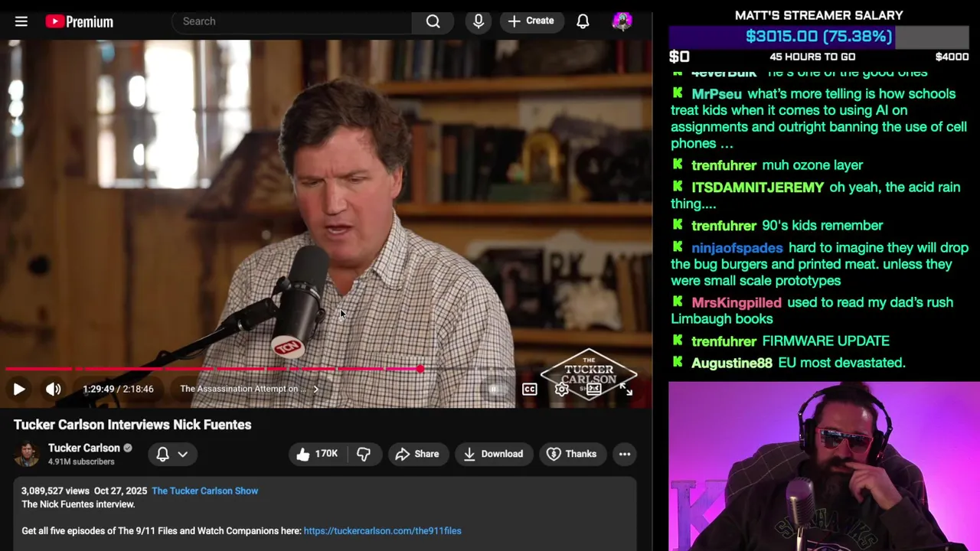Seek using the red progress bar handle
The image size is (980, 551).
(420, 370)
